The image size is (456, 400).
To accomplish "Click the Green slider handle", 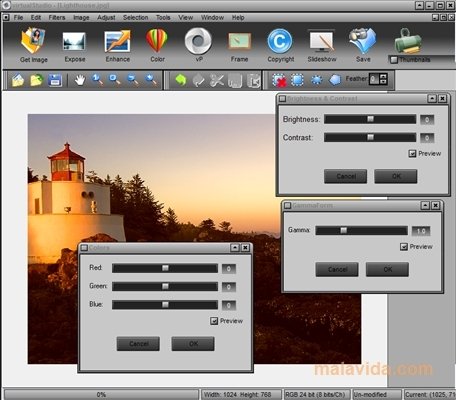I will 165,286.
